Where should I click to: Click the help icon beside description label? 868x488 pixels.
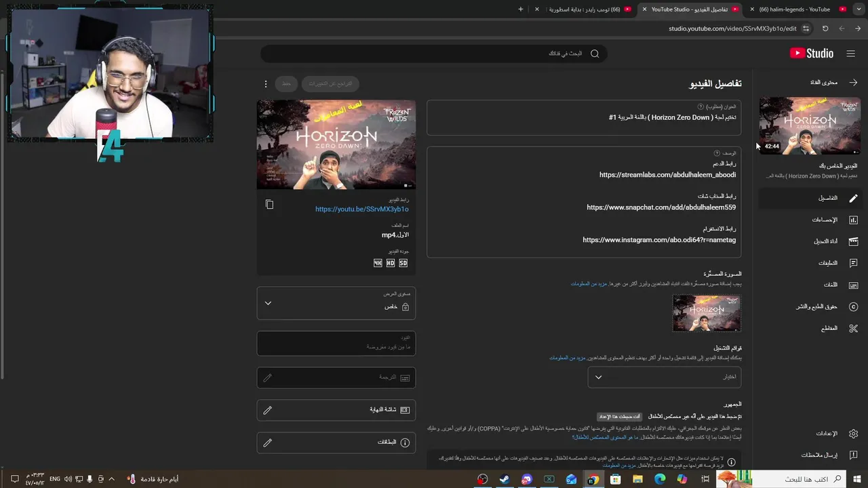pyautogui.click(x=717, y=153)
